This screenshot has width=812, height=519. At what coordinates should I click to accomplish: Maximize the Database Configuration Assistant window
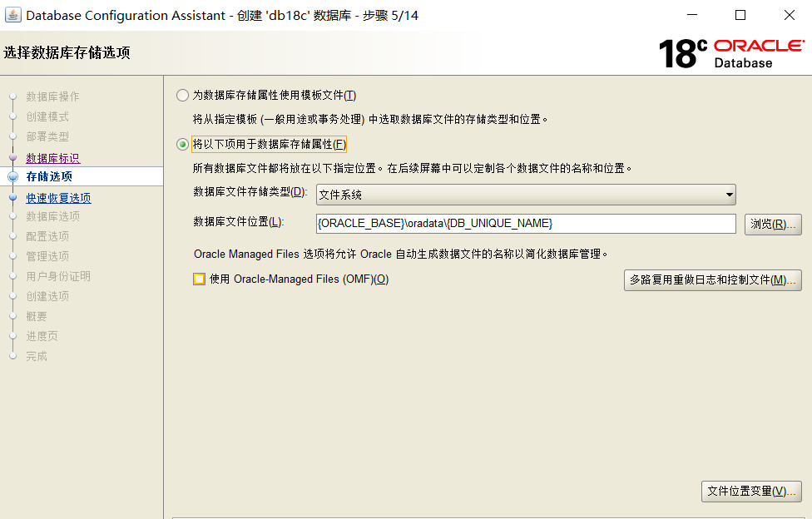click(x=740, y=15)
